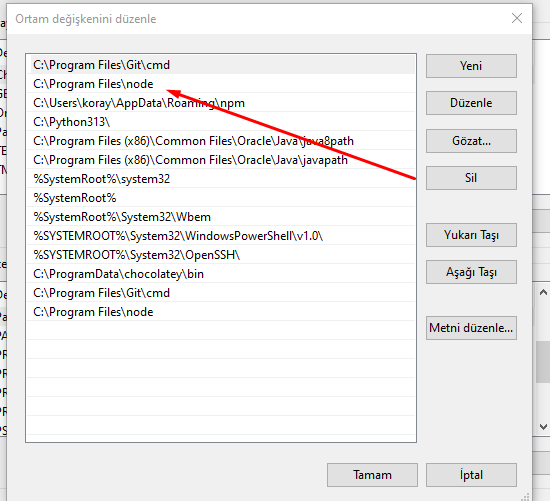Select %SystemRoot%\system32 entry

point(221,179)
